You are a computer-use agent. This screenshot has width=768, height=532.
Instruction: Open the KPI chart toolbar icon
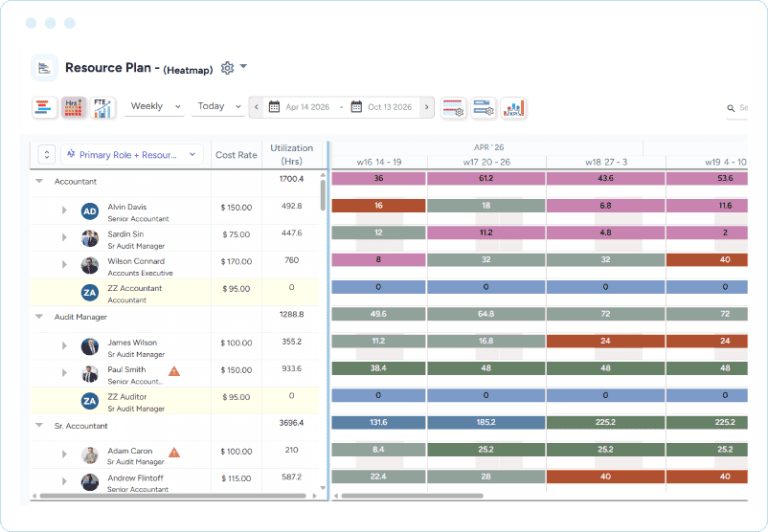click(x=513, y=108)
